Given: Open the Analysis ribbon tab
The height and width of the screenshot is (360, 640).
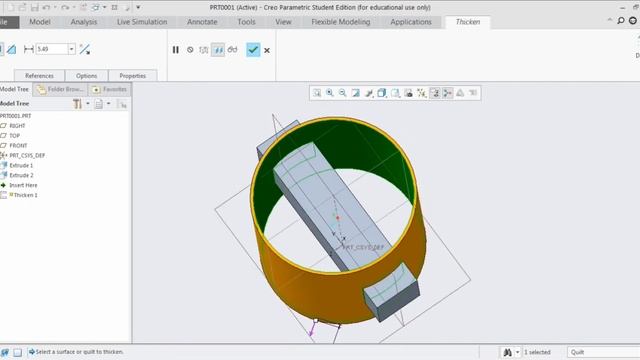Looking at the screenshot, I should click(84, 22).
